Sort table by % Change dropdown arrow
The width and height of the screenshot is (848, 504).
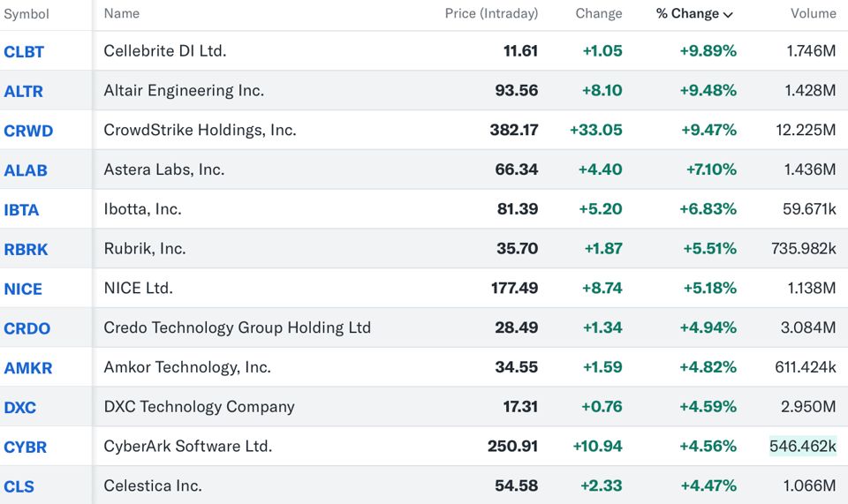[x=728, y=14]
